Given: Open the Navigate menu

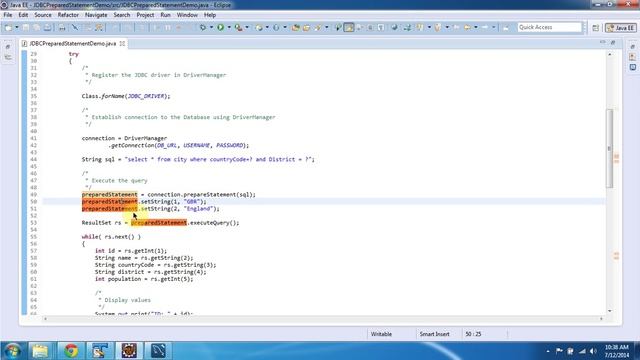Looking at the screenshot, I should click(96, 15).
